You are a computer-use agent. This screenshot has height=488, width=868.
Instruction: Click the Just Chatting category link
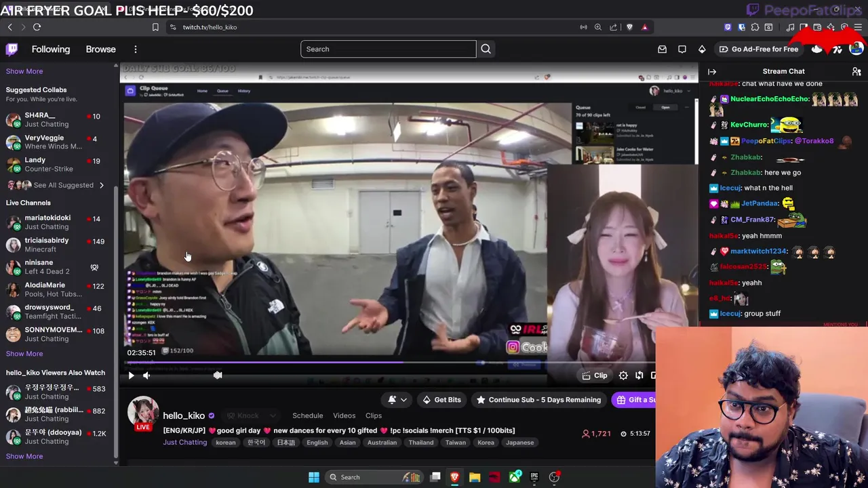coord(185,443)
